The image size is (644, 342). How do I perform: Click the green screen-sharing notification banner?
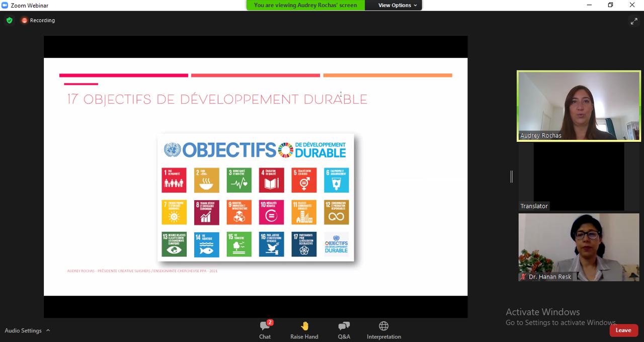[x=305, y=5]
